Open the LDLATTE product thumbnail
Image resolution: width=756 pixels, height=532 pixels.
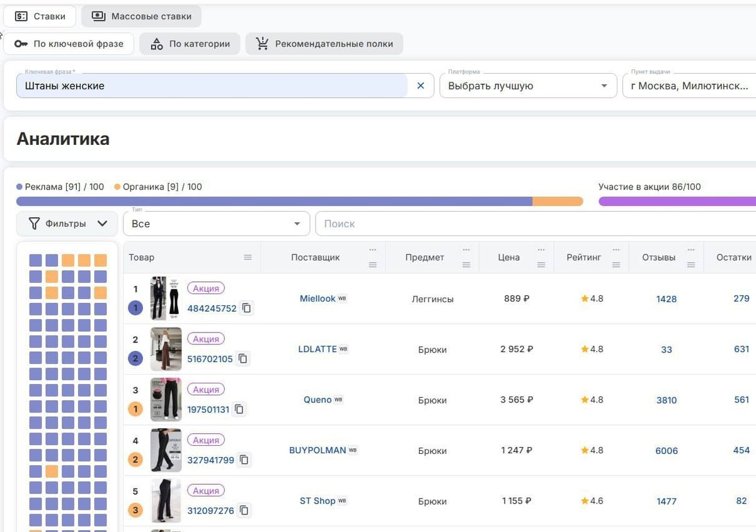166,349
